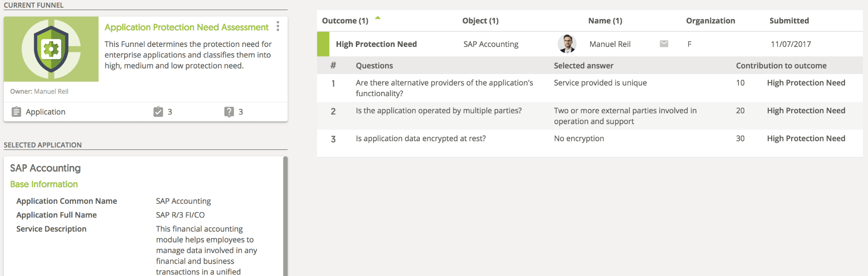Viewport: 868px width, 276px height.
Task: Click the SAP Accounting panel heading
Action: tap(45, 168)
